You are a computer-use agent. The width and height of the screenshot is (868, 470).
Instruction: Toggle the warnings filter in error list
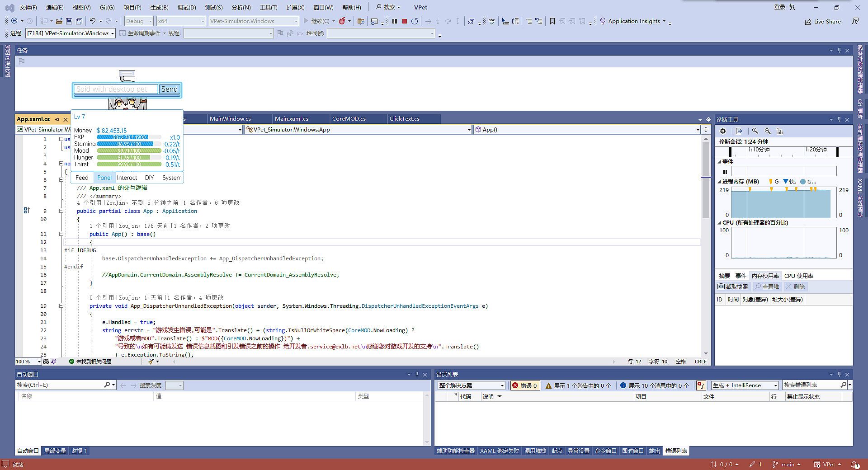[x=578, y=385]
